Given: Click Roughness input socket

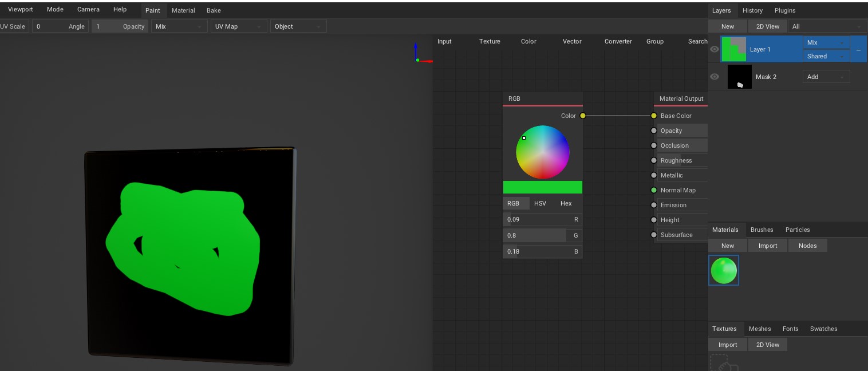Looking at the screenshot, I should coord(654,160).
